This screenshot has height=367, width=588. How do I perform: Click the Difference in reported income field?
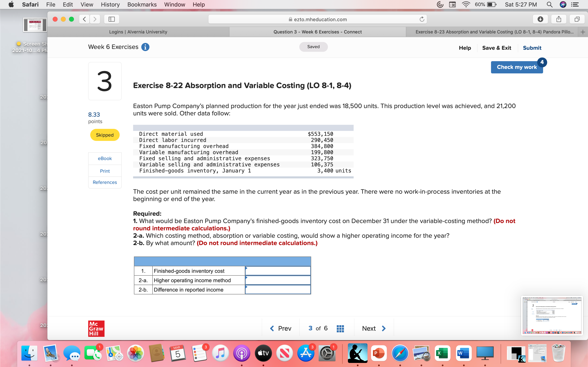(x=278, y=289)
